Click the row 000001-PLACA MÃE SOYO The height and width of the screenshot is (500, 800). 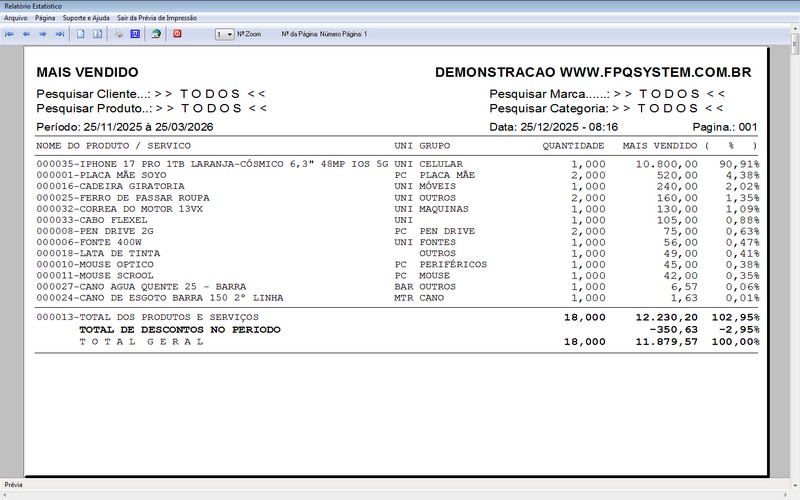(x=397, y=175)
